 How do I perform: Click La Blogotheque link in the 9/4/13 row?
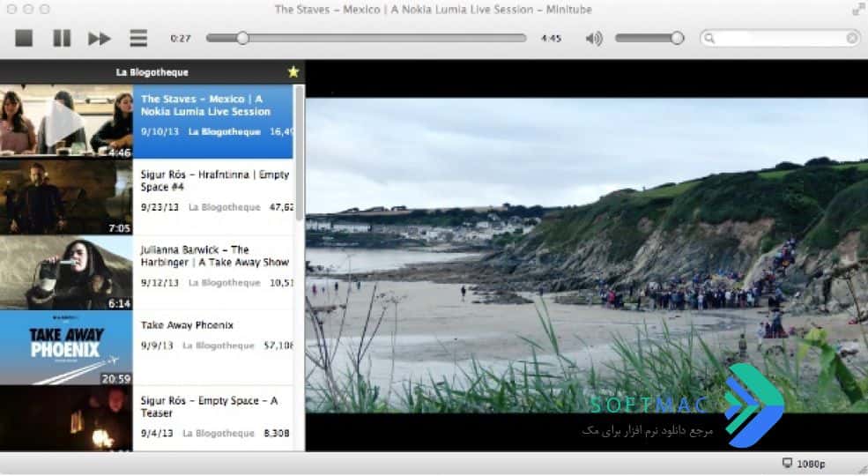pyautogui.click(x=219, y=434)
